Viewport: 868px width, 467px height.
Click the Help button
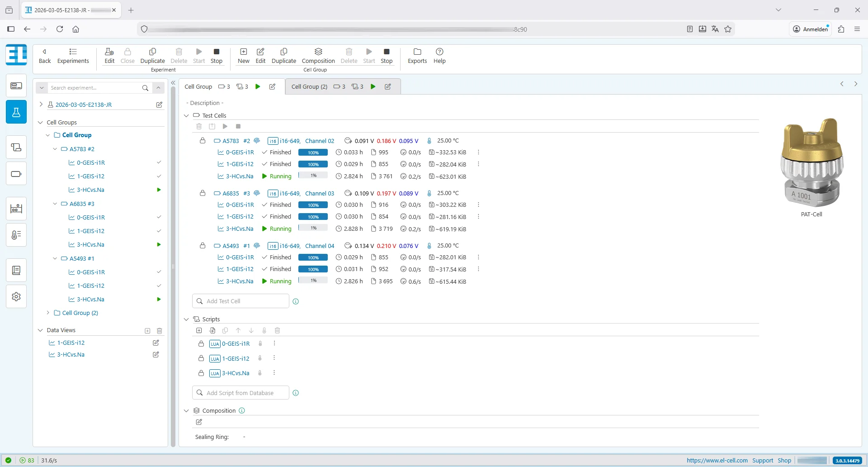439,55
